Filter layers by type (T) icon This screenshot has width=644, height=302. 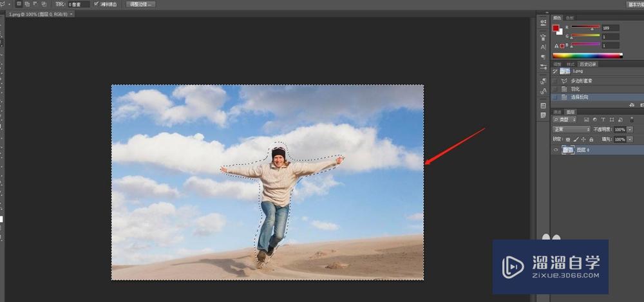(603, 120)
